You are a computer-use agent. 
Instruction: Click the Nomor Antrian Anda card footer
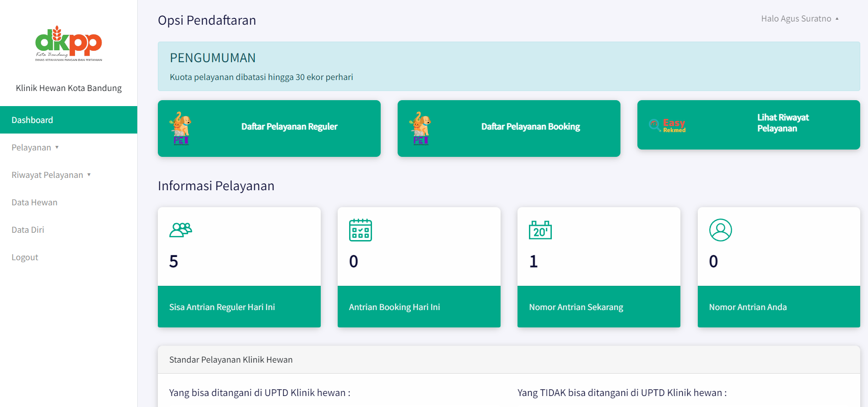pos(778,307)
